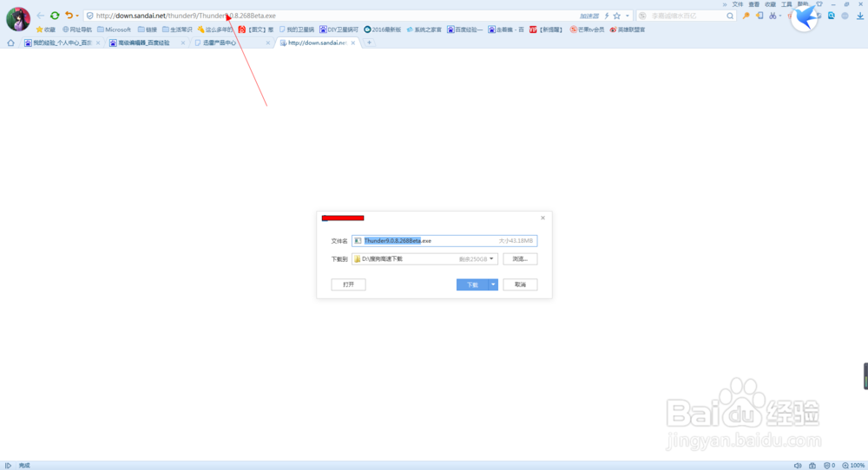The height and width of the screenshot is (470, 868).
Task: Click the magnifier search icon
Action: coord(730,16)
